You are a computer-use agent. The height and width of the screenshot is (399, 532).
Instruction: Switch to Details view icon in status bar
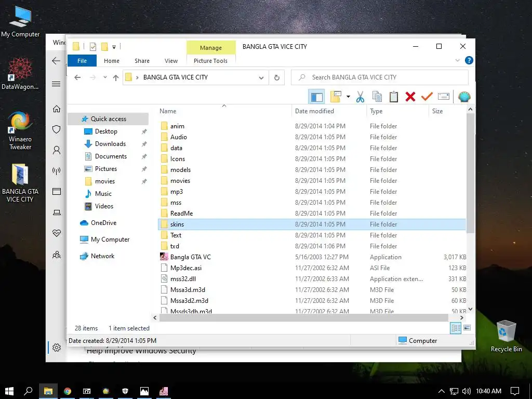point(456,328)
